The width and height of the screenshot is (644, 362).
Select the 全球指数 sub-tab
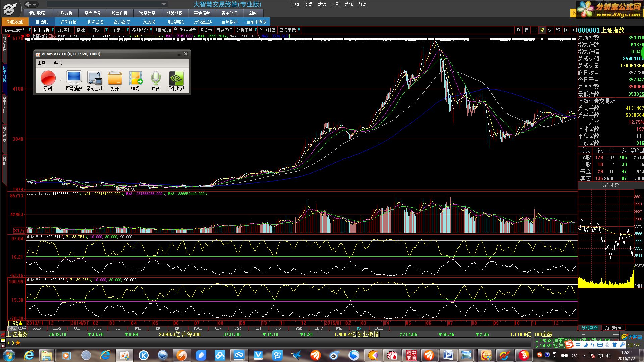click(229, 22)
